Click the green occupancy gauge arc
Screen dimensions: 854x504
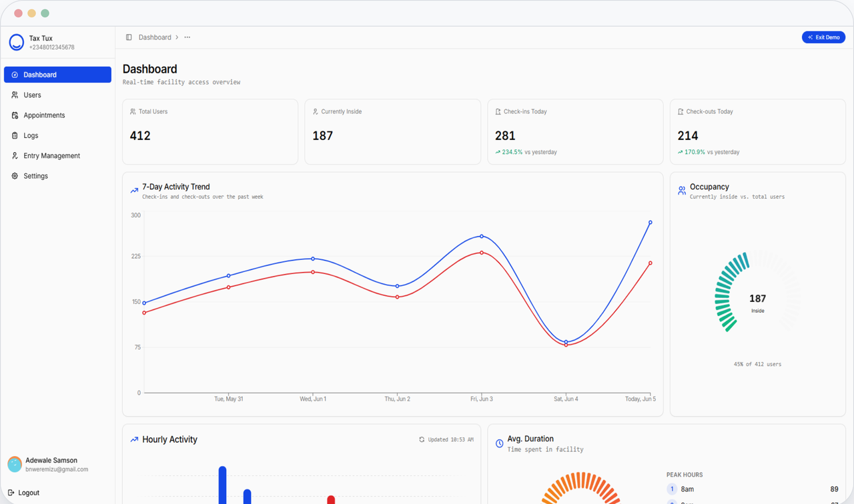729,291
